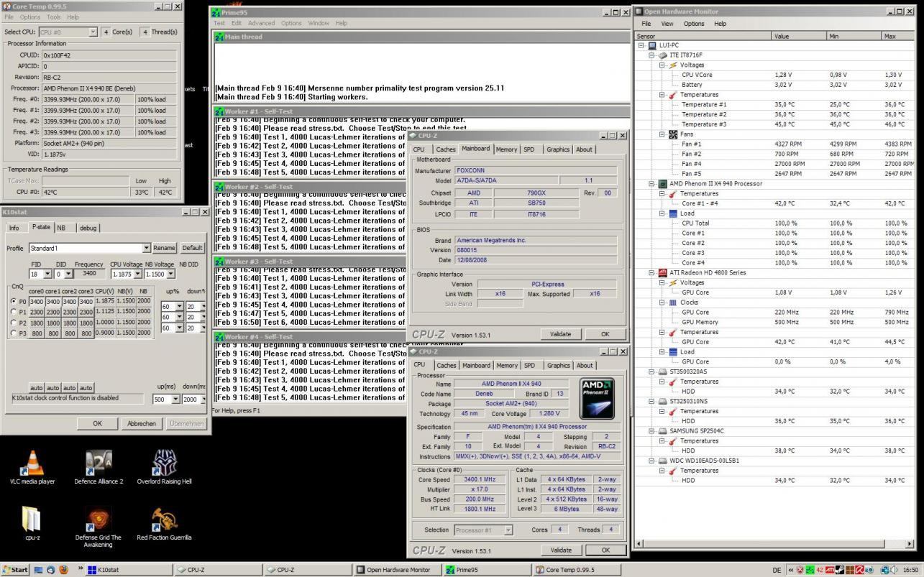Click the Rename button in K10stat
Screen dimensions: 924x577
tap(164, 248)
